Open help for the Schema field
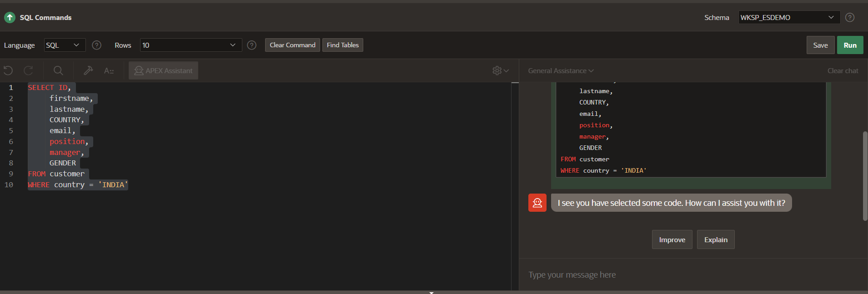The image size is (868, 294). [x=849, y=17]
